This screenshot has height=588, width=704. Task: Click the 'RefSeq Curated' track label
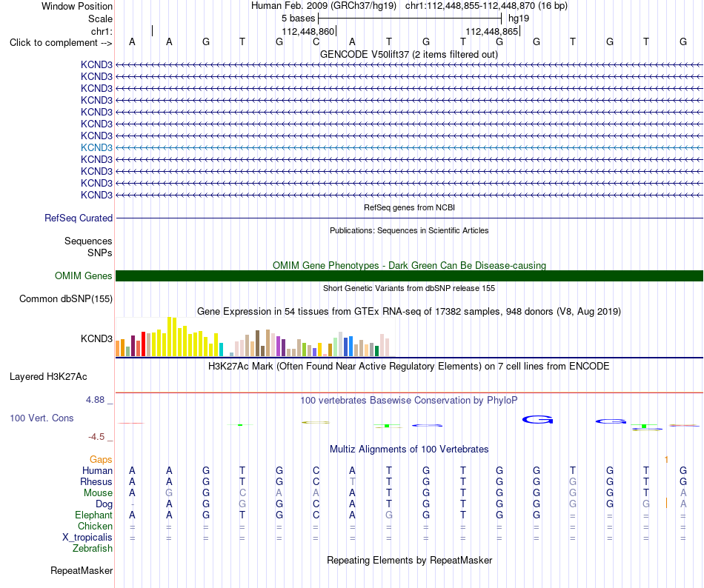click(79, 218)
